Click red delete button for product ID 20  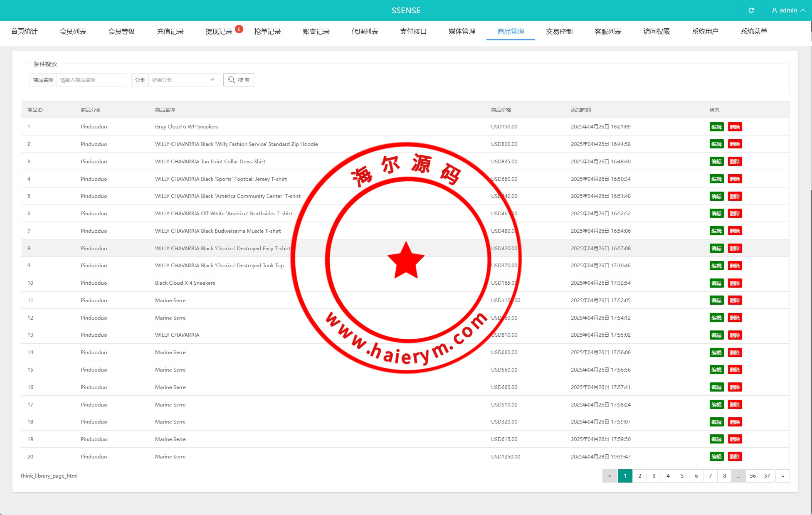pos(735,457)
